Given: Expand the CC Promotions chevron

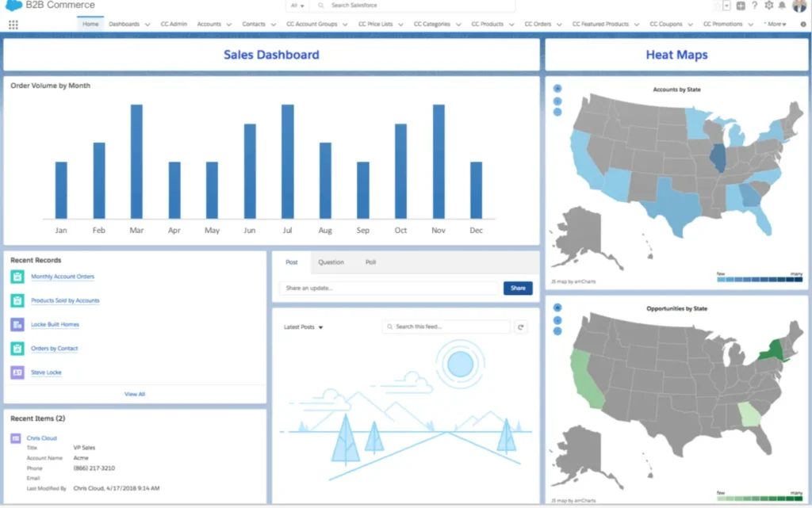Looking at the screenshot, I should pos(750,25).
